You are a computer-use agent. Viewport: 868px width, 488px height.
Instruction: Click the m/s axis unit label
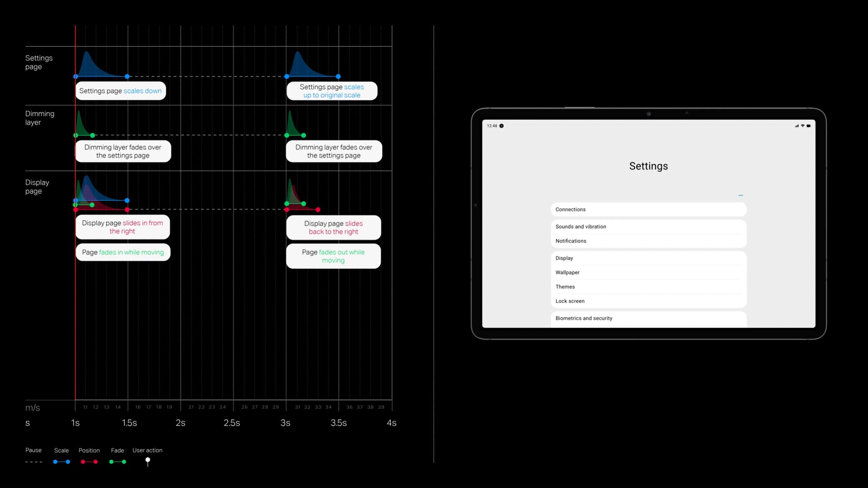[x=33, y=408]
